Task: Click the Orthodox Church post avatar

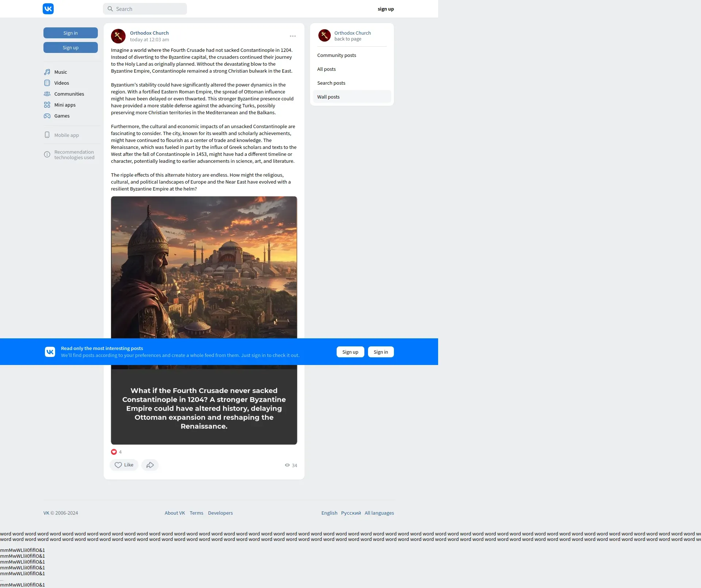Action: (x=118, y=36)
